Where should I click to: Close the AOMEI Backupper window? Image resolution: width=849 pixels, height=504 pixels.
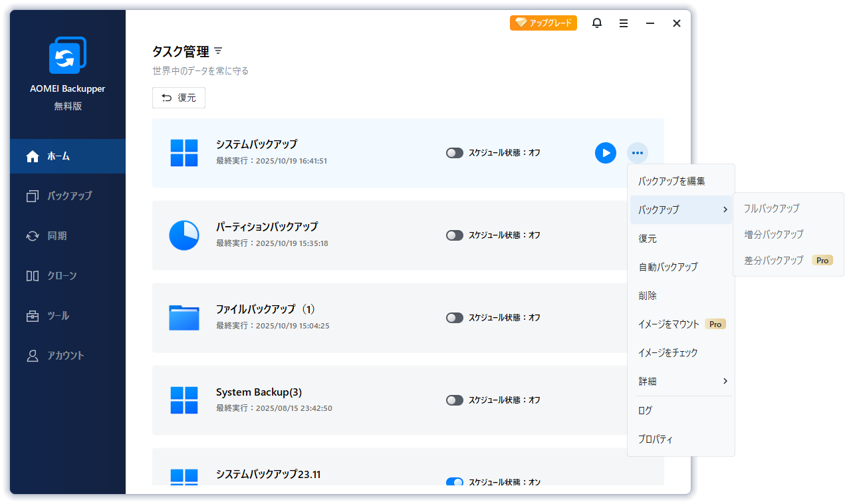[677, 23]
